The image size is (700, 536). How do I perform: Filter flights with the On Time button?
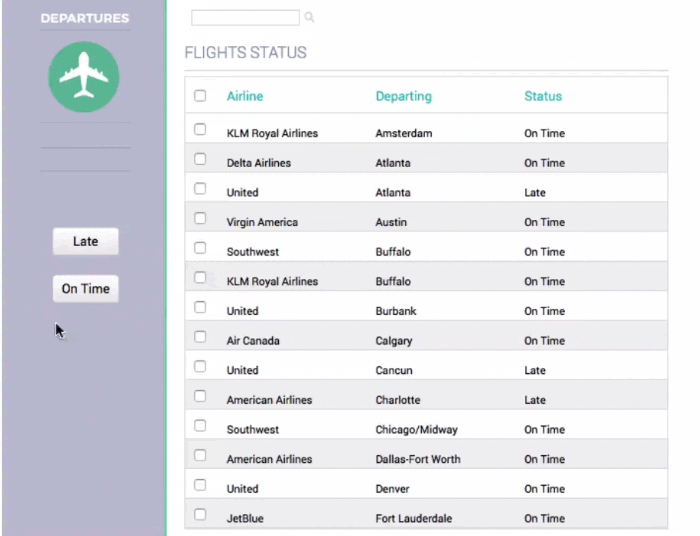click(x=86, y=289)
